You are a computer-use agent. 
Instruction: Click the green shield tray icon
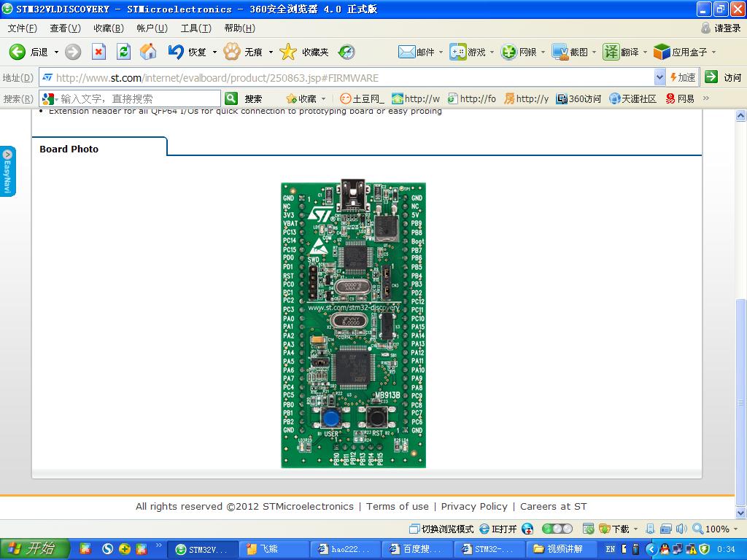pos(704,549)
